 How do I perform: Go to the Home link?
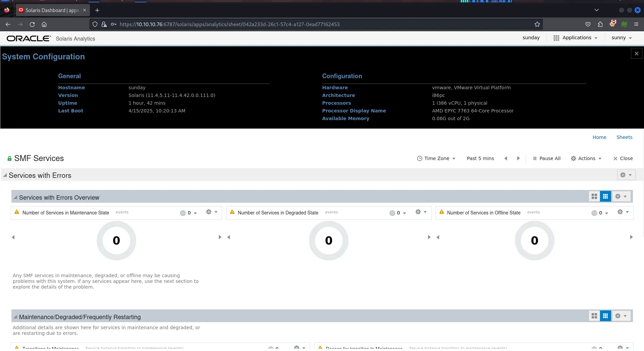point(599,137)
